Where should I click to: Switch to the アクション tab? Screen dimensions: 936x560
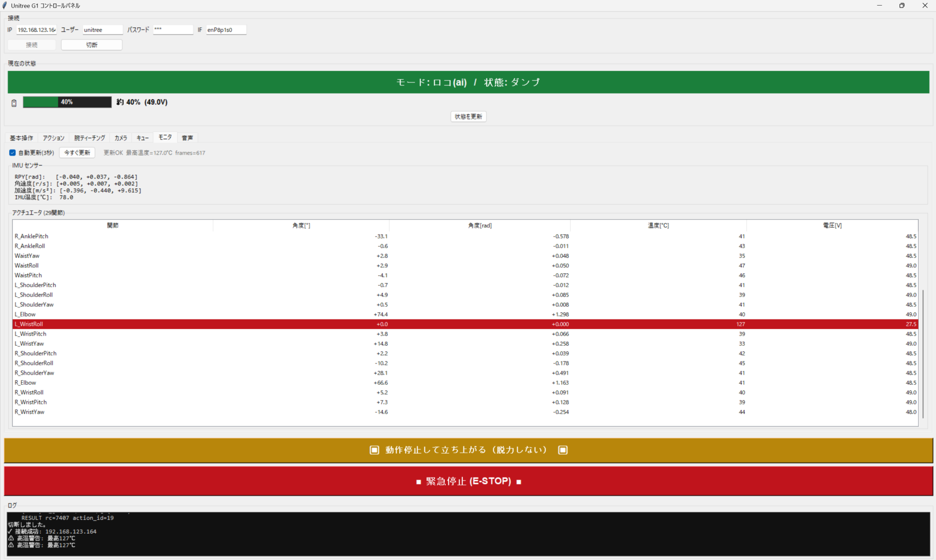click(x=54, y=138)
